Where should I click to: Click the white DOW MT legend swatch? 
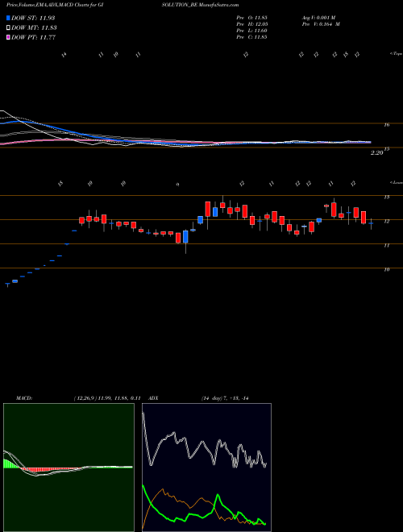pos(8,28)
